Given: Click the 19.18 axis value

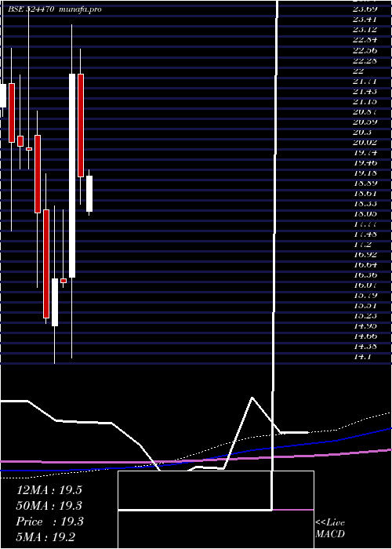Looking at the screenshot, I should click(365, 173).
